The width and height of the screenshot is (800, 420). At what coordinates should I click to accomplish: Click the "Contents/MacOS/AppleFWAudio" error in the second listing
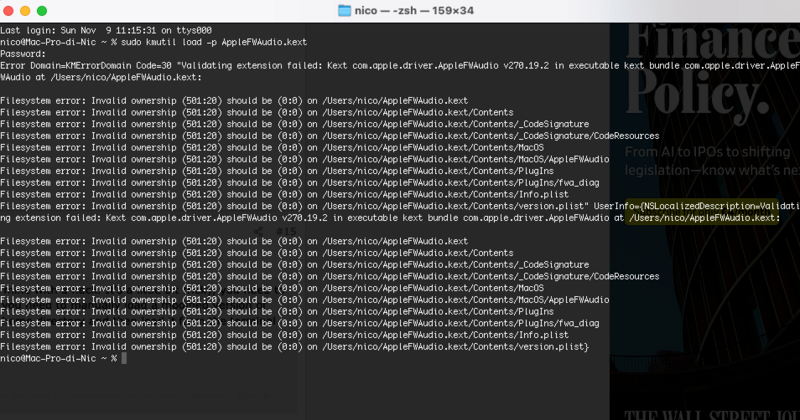pos(305,300)
